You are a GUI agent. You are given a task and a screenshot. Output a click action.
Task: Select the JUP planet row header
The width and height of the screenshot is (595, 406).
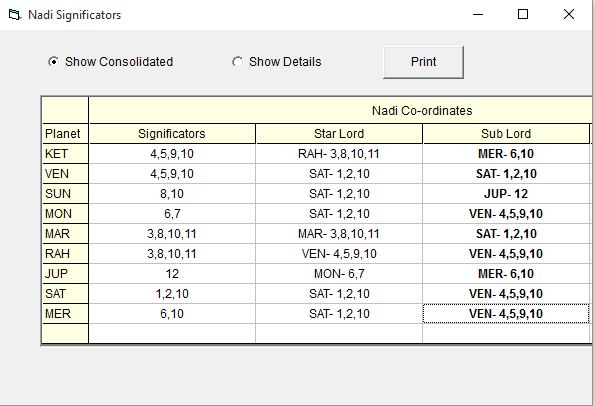pyautogui.click(x=65, y=274)
